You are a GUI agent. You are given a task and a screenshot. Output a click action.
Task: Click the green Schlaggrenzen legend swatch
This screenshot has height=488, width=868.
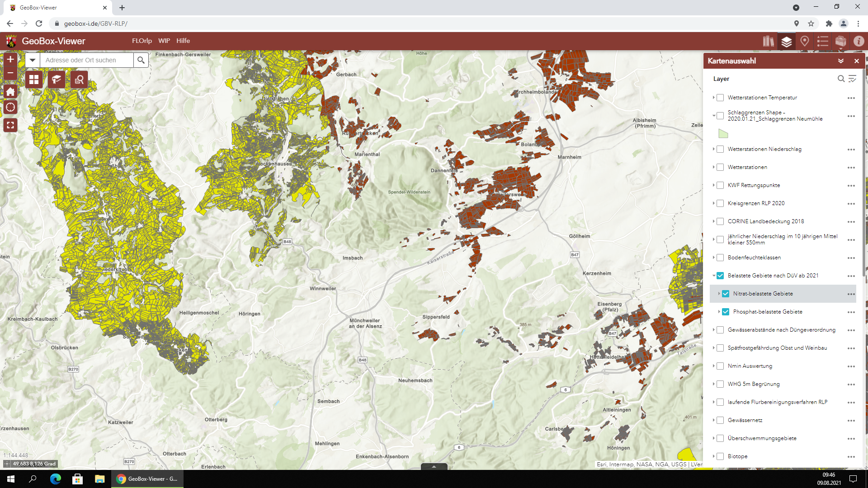723,134
